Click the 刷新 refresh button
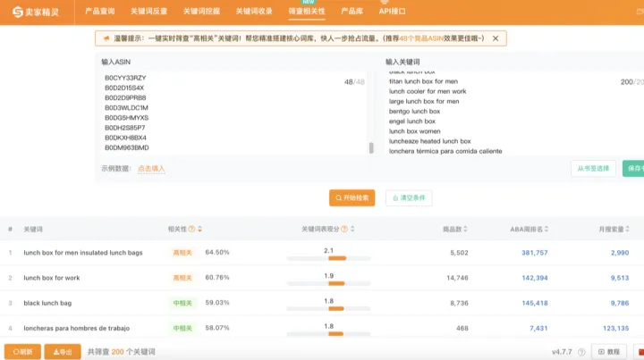The height and width of the screenshot is (360, 644). tap(22, 352)
